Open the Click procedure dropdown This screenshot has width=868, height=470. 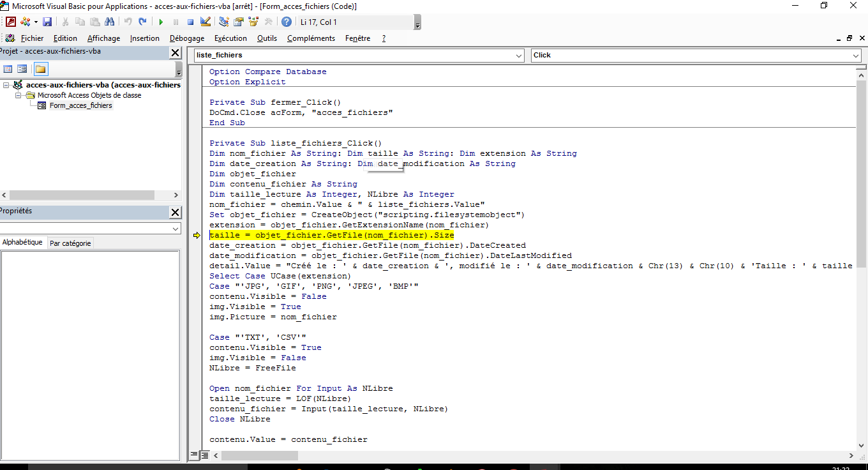[x=855, y=55]
